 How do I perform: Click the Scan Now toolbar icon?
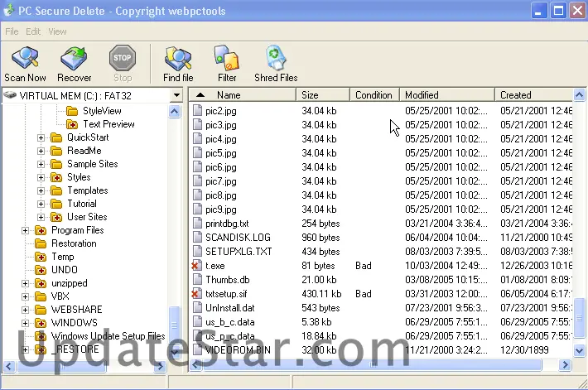(x=25, y=59)
